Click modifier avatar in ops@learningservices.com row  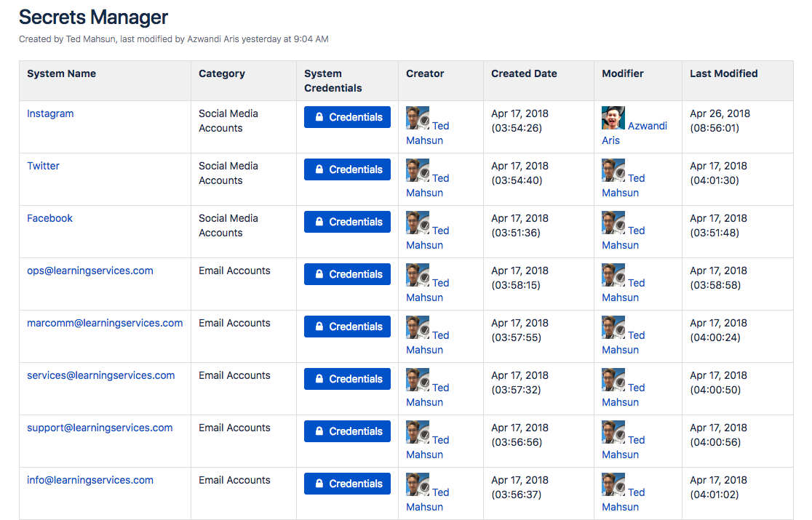point(613,275)
